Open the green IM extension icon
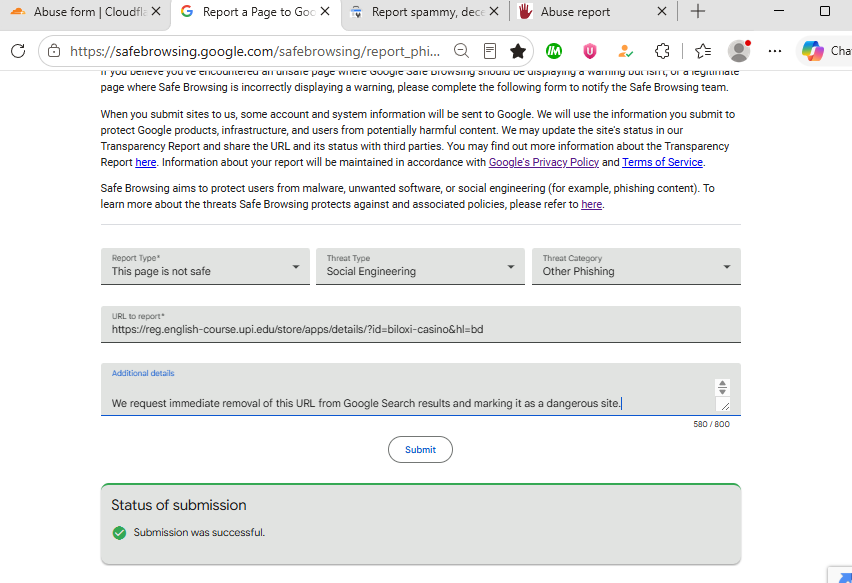The height and width of the screenshot is (583, 852). (x=554, y=51)
